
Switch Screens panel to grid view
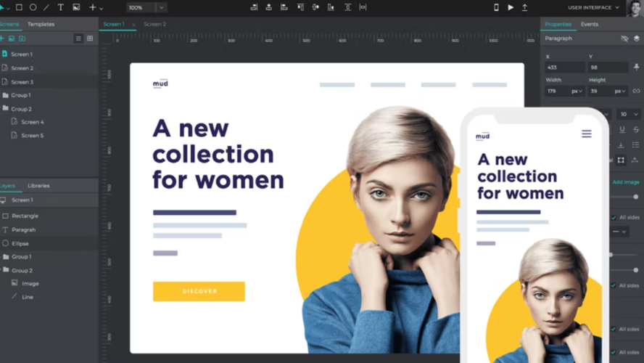(90, 38)
